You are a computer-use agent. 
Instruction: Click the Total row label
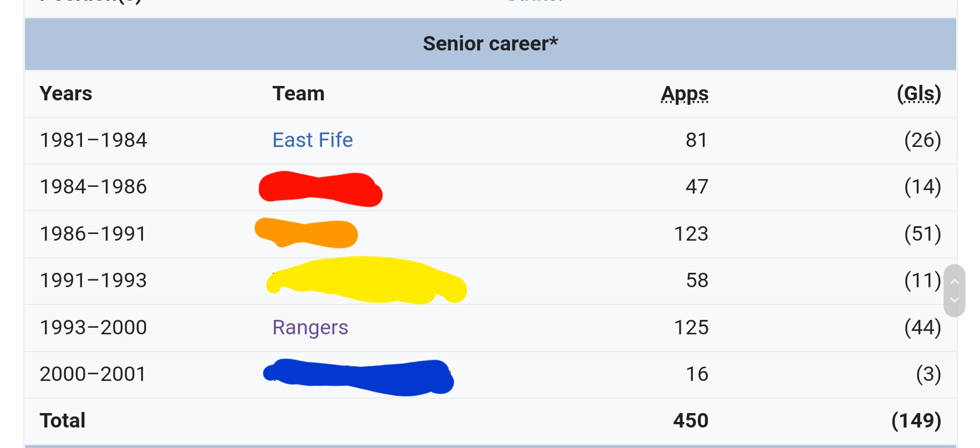coord(63,421)
